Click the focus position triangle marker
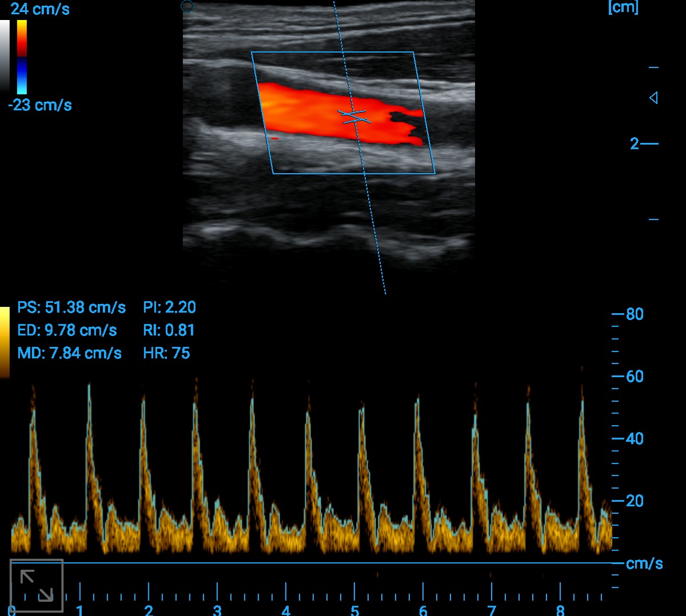686x616 pixels. point(653,98)
